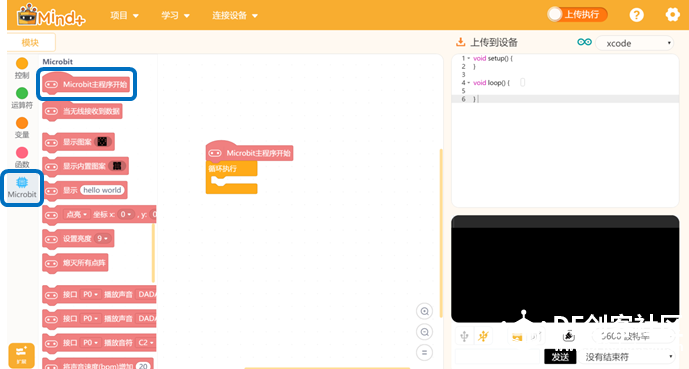Open the C2 note dropdown in 播放音符 block

(146, 343)
